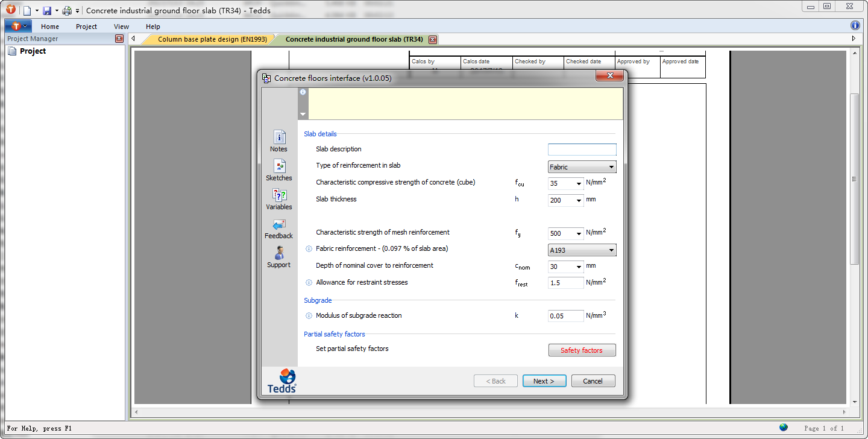Click the 'Page 1 of 1' status text
Screen dimensions: 868x439
click(825, 428)
